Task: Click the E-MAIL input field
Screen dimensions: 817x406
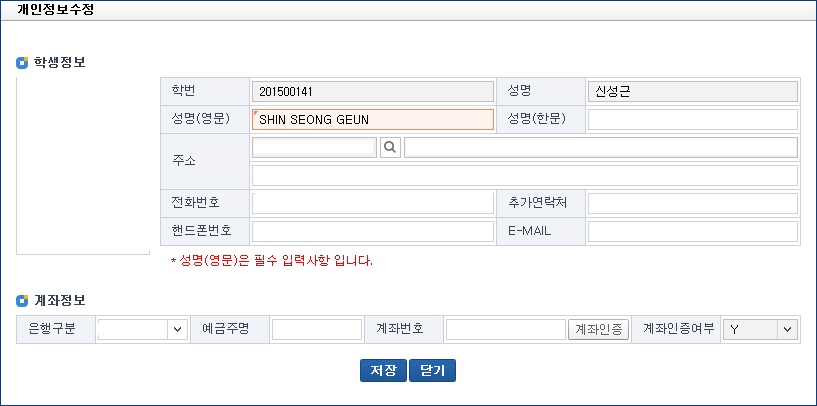Action: tap(693, 231)
